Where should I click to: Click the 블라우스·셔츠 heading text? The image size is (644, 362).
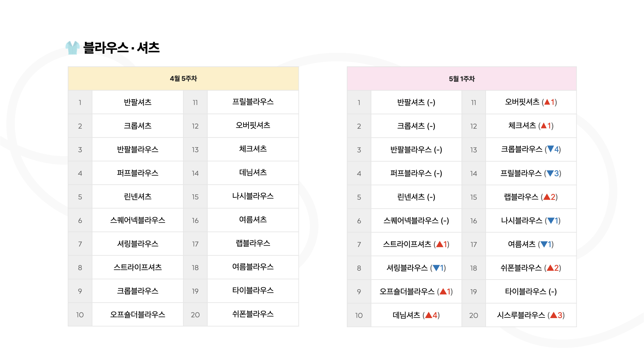[x=121, y=48]
